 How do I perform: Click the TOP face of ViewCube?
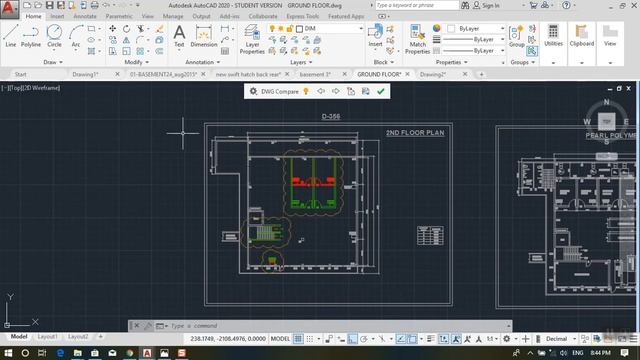[x=607, y=122]
